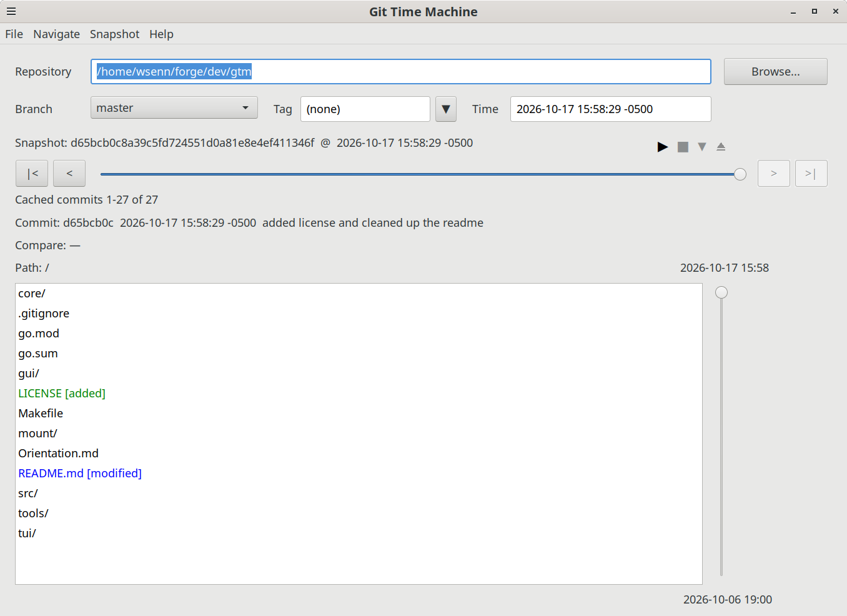Minimize the Git Time Machine window
847x616 pixels.
[x=793, y=12]
